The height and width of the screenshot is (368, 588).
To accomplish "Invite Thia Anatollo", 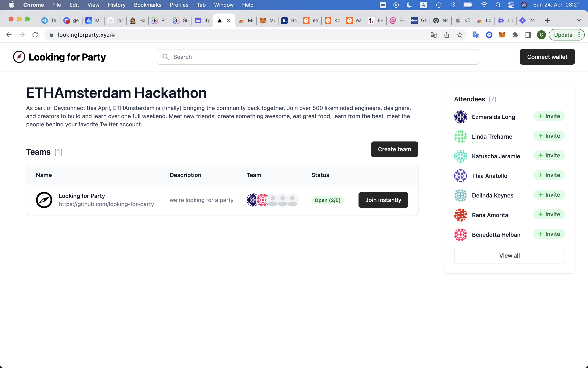I will pyautogui.click(x=549, y=175).
